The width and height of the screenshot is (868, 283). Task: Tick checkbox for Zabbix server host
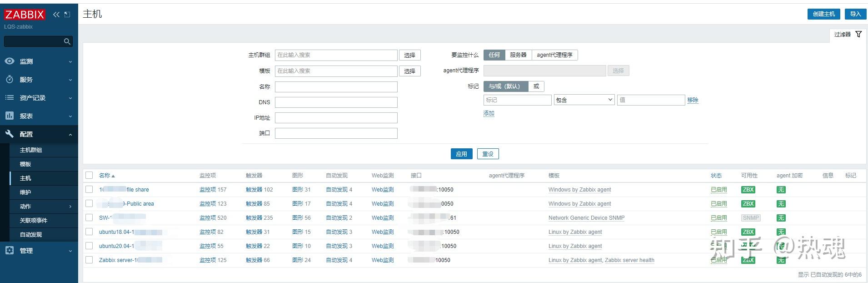(89, 260)
